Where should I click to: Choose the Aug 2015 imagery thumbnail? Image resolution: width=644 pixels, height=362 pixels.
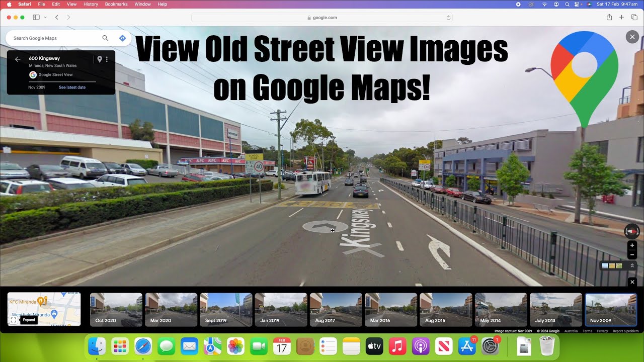[x=446, y=310]
